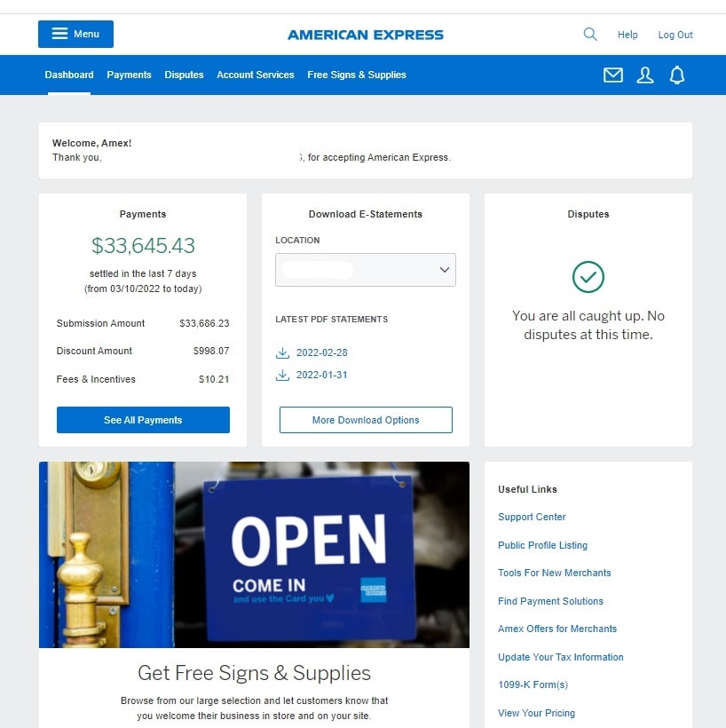Click the Log Out link
The height and width of the screenshot is (728, 726).
coord(675,35)
